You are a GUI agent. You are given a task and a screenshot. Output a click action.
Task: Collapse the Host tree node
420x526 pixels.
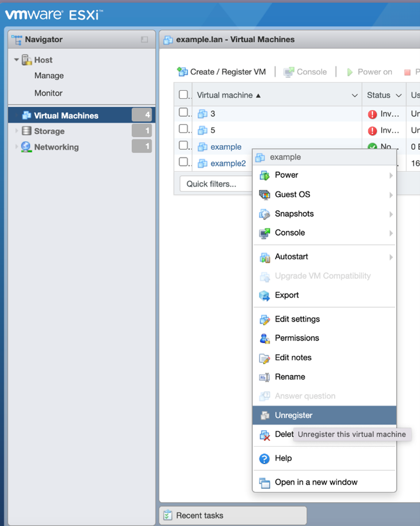coord(17,60)
